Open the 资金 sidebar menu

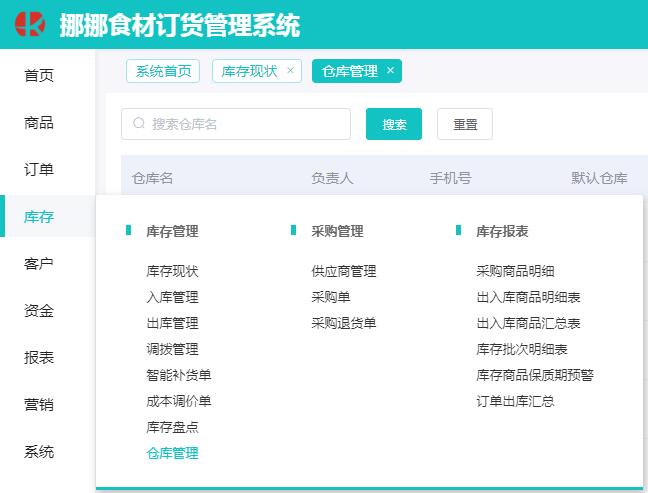click(39, 311)
